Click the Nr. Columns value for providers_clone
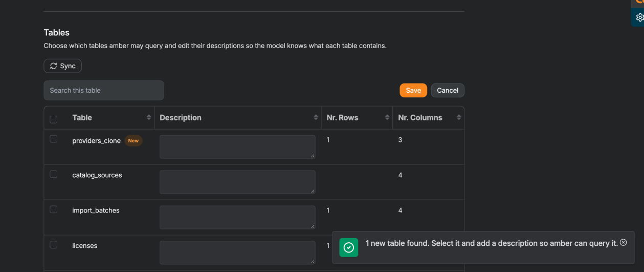Image resolution: width=644 pixels, height=272 pixels. [400, 140]
